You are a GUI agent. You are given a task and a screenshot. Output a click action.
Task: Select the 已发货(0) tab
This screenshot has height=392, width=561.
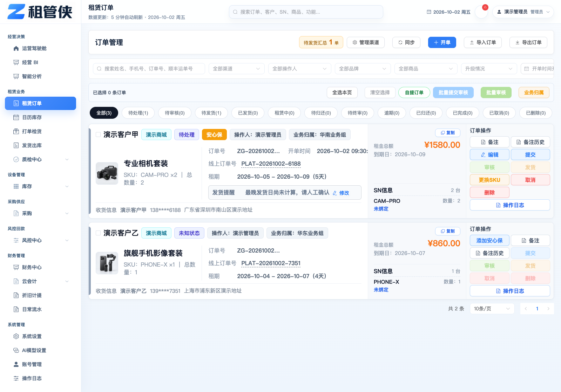[x=248, y=113]
